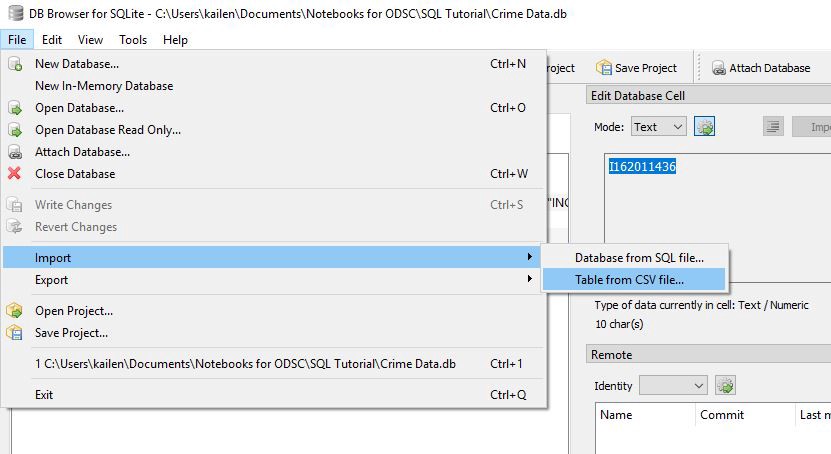The width and height of the screenshot is (831, 454).
Task: Click the Import submenu arrow
Action: (529, 257)
